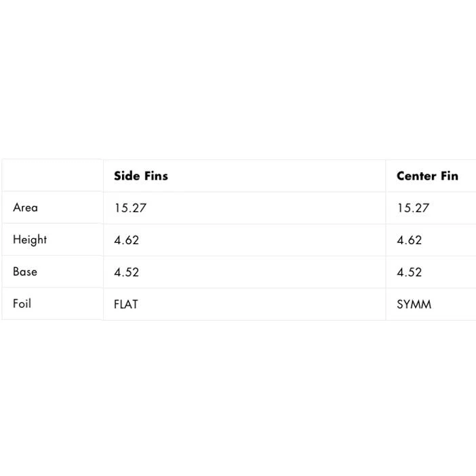Click the Side Fins Area value 15.27
Screen dimensions: 476x476
click(130, 208)
